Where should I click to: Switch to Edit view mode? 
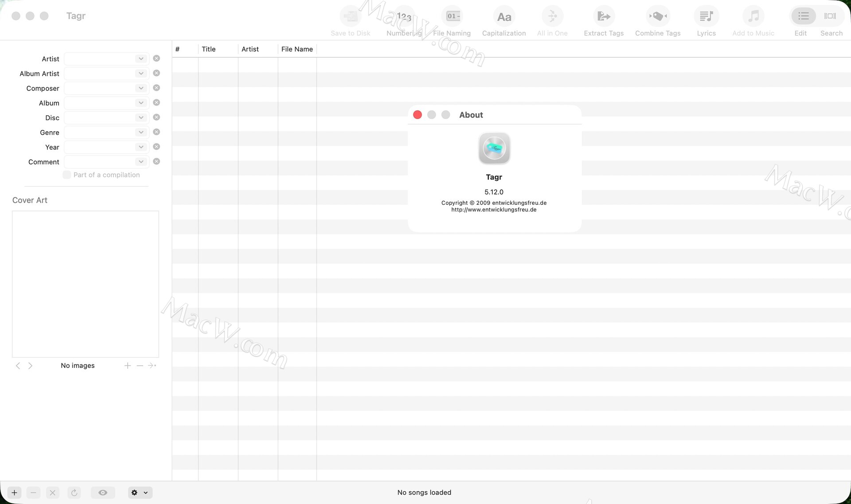tap(803, 16)
